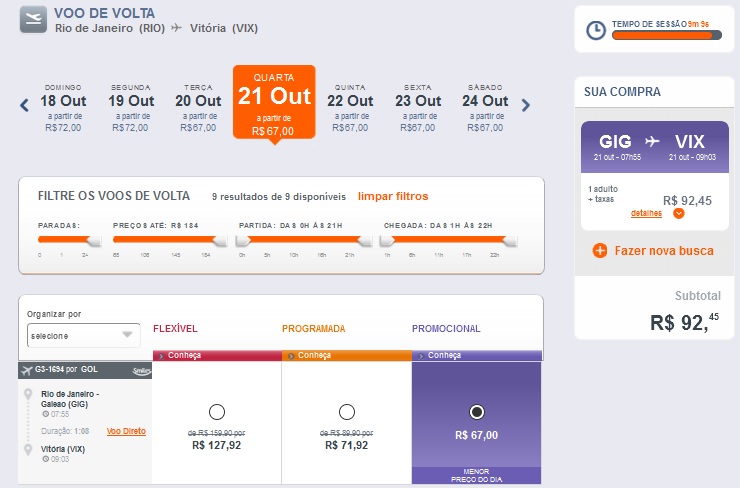
Task: Select the Terça 20 Out date tab
Action: [x=198, y=107]
